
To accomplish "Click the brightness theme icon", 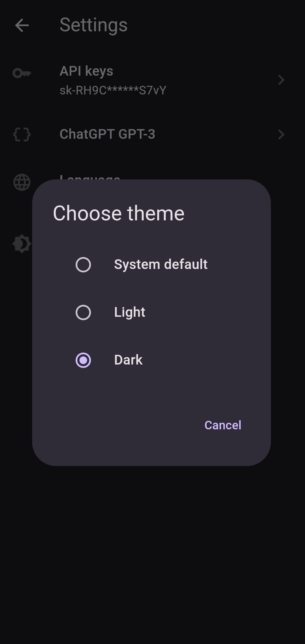I will point(22,244).
